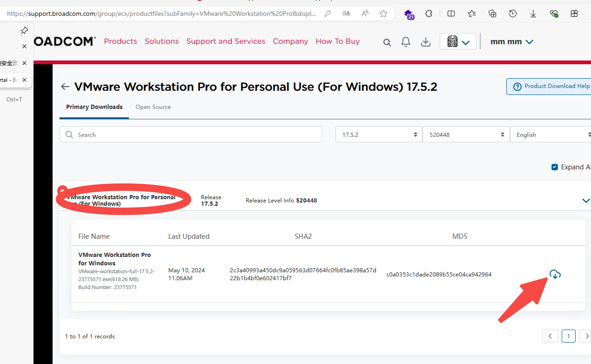591x364 pixels.
Task: Click the '1 to 1 of 1 records' text
Action: pyautogui.click(x=90, y=336)
